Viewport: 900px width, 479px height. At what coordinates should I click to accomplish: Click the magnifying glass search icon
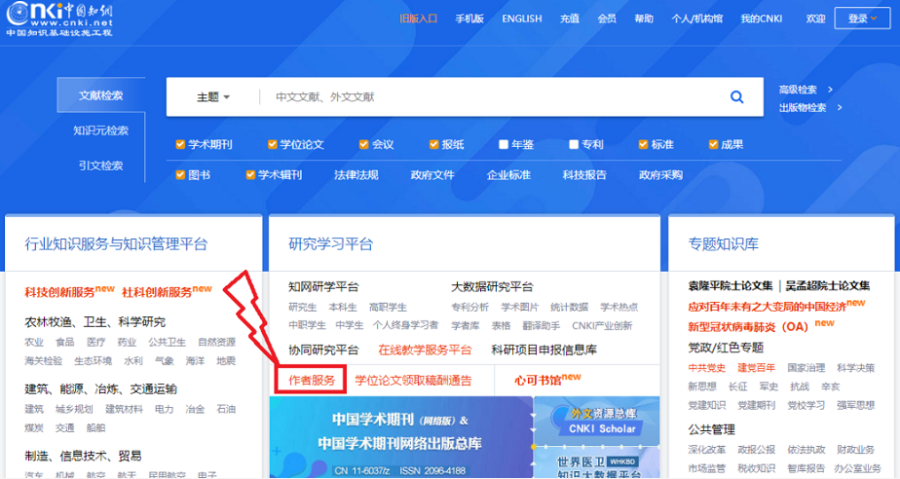pyautogui.click(x=737, y=97)
